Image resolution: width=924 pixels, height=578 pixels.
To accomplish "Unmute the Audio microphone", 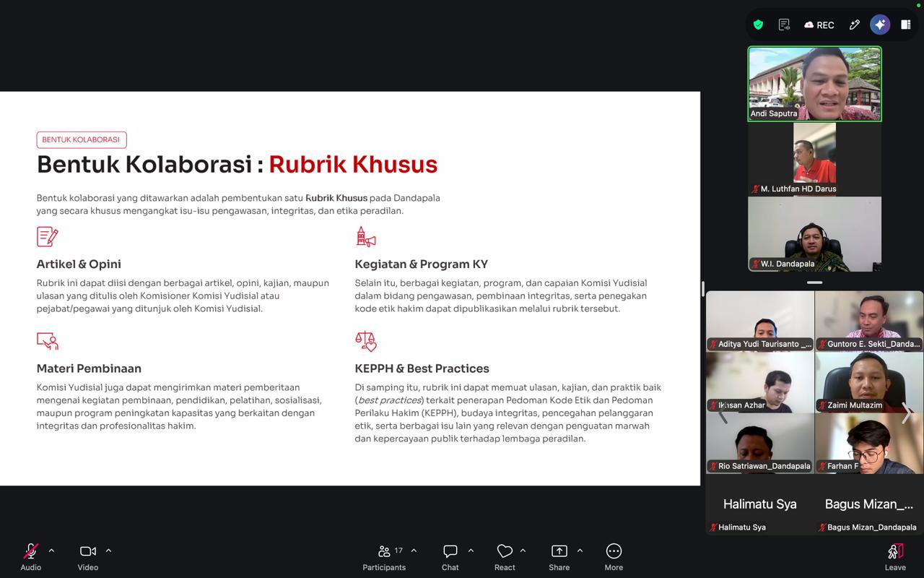I will pyautogui.click(x=31, y=557).
